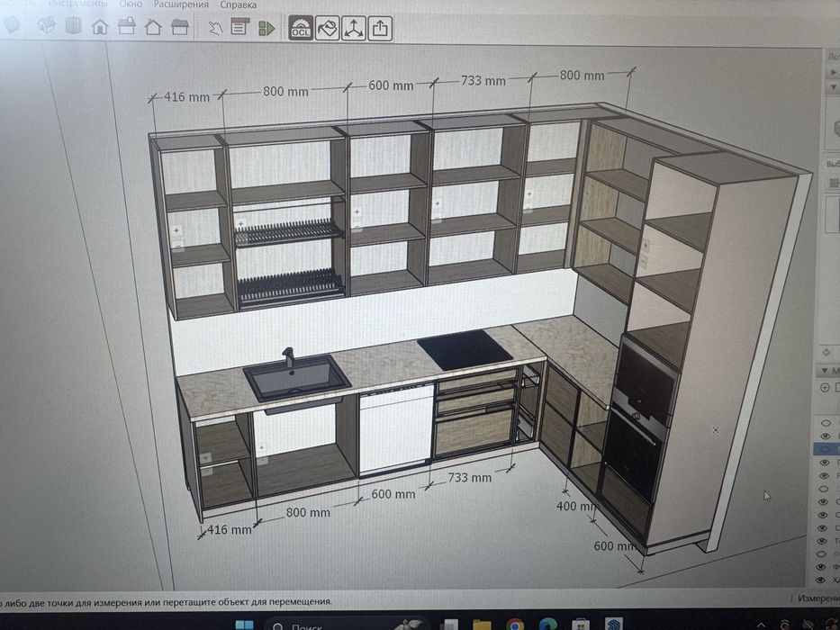
Task: Click the back arrow in right panel
Action: pos(826,352)
